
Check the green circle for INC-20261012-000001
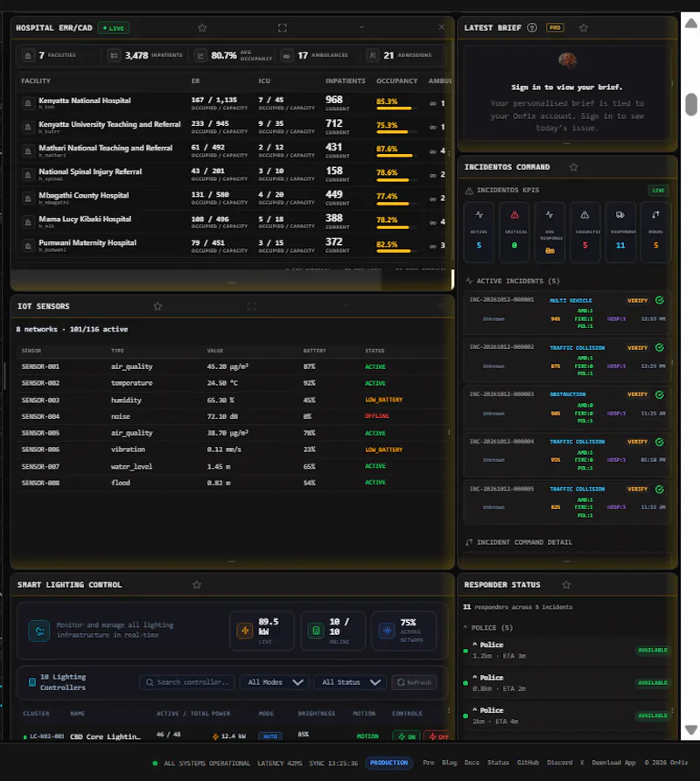[660, 300]
